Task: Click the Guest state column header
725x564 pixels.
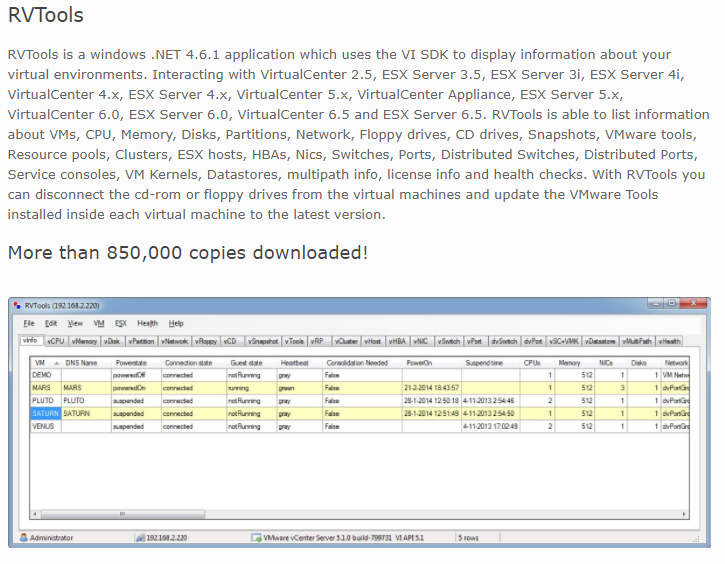Action: coord(252,363)
